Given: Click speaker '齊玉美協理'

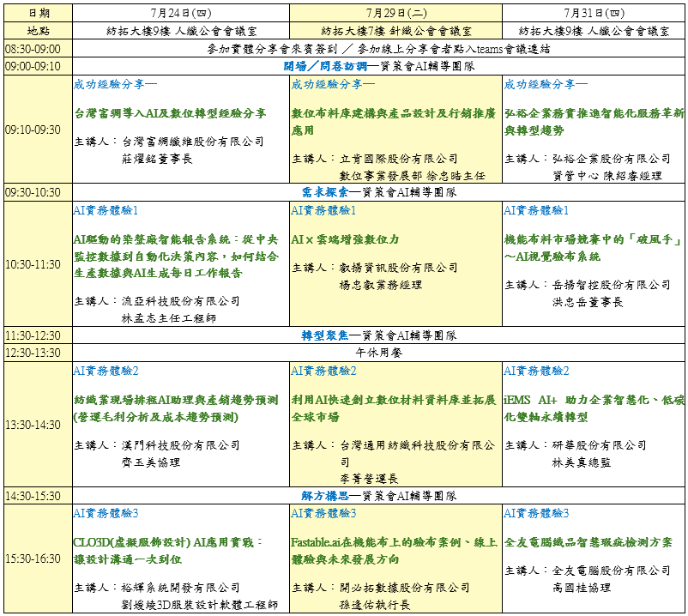Looking at the screenshot, I should (x=151, y=462).
